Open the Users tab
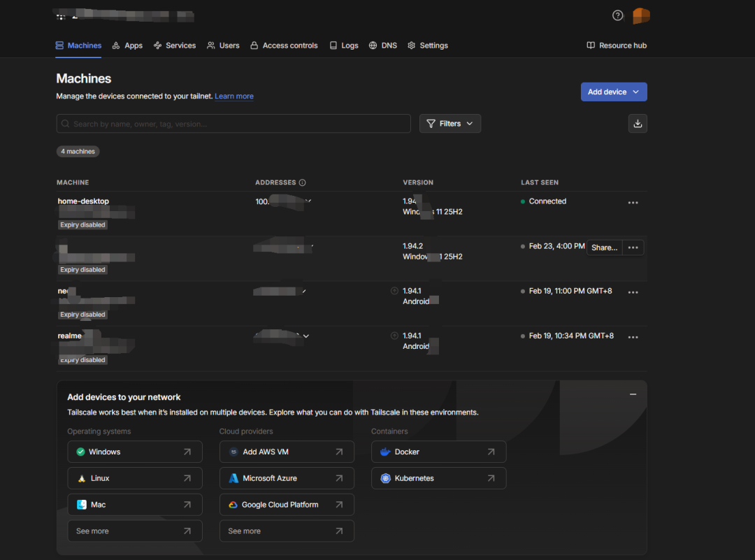 click(223, 45)
